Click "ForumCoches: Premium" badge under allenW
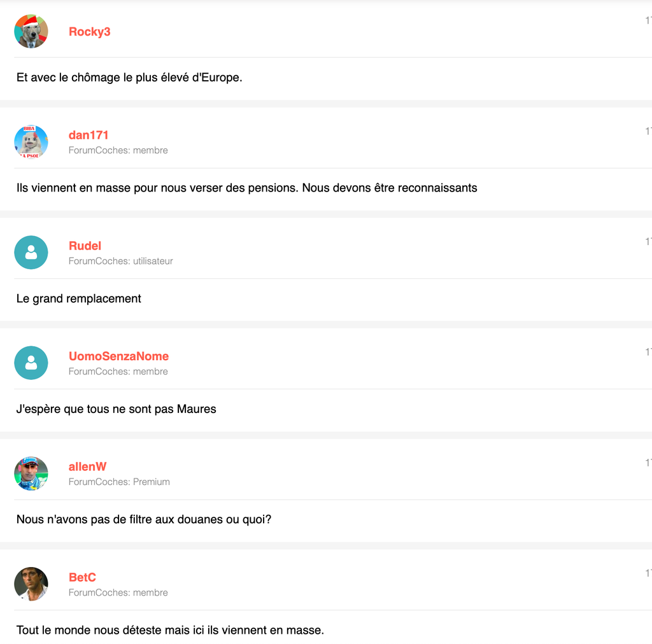This screenshot has width=652, height=644. (x=119, y=482)
